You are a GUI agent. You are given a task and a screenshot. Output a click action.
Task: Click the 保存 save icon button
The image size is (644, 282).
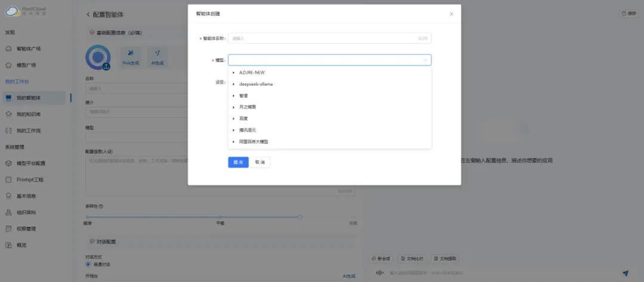point(628,13)
